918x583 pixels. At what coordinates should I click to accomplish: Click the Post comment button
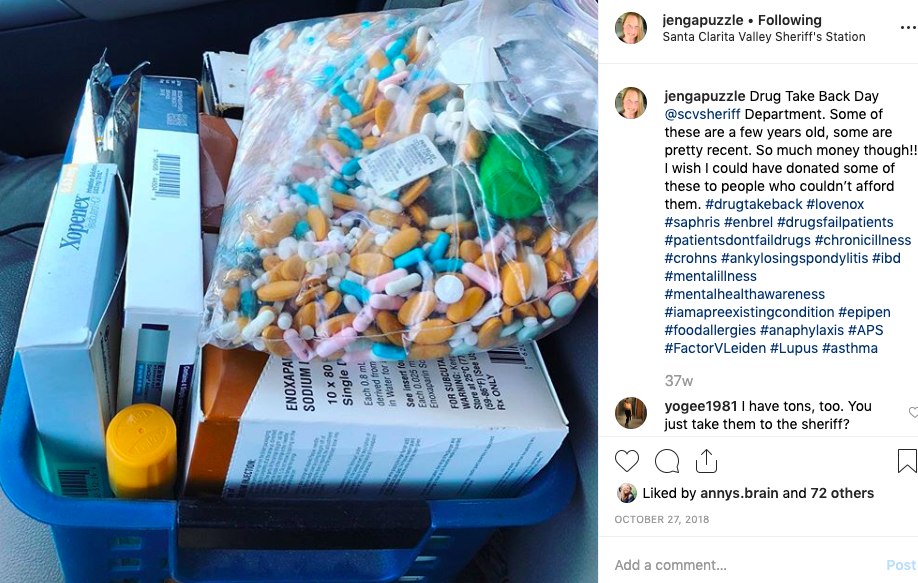[900, 565]
